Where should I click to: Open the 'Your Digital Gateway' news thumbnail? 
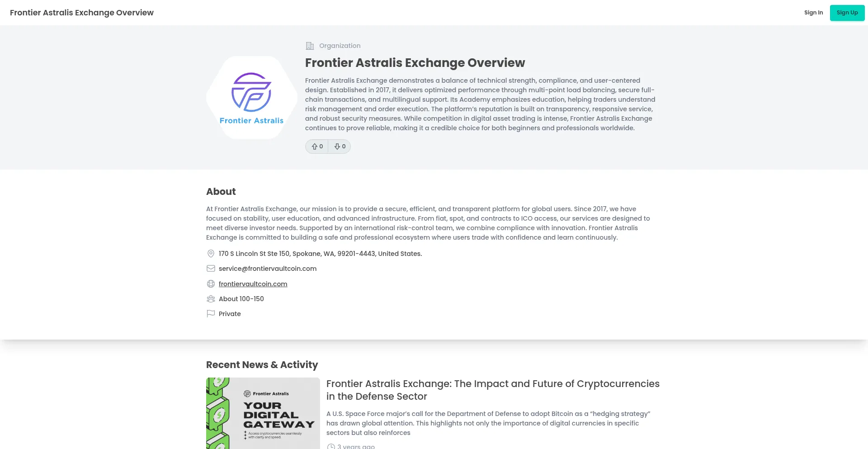tap(263, 413)
